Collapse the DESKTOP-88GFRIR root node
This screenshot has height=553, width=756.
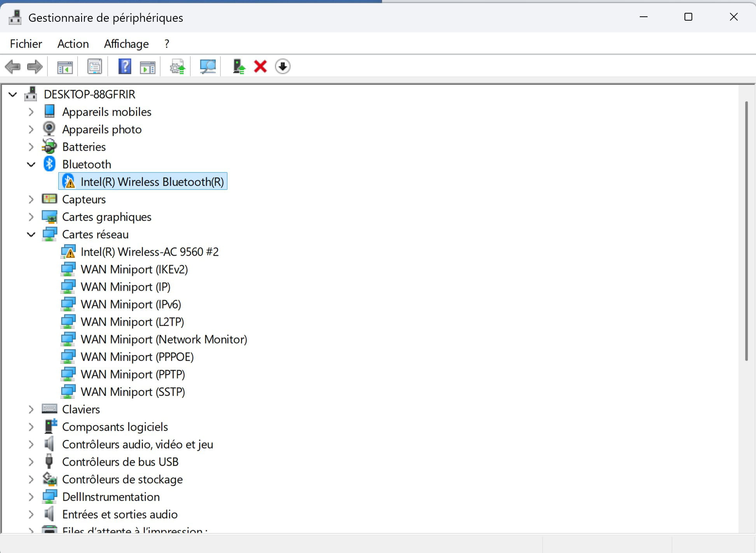13,94
